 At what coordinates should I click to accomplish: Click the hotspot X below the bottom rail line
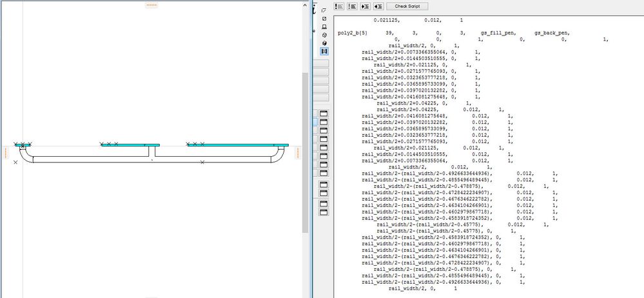pyautogui.click(x=202, y=162)
